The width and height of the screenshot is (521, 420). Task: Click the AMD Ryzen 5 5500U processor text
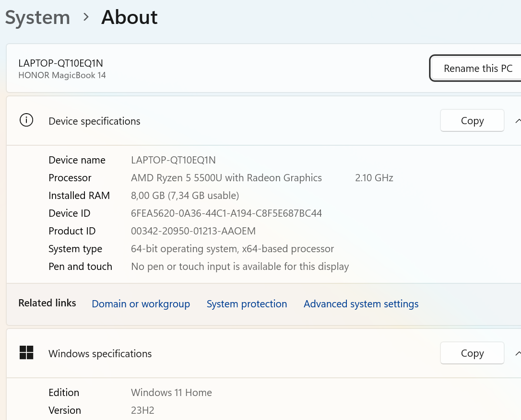pos(226,178)
